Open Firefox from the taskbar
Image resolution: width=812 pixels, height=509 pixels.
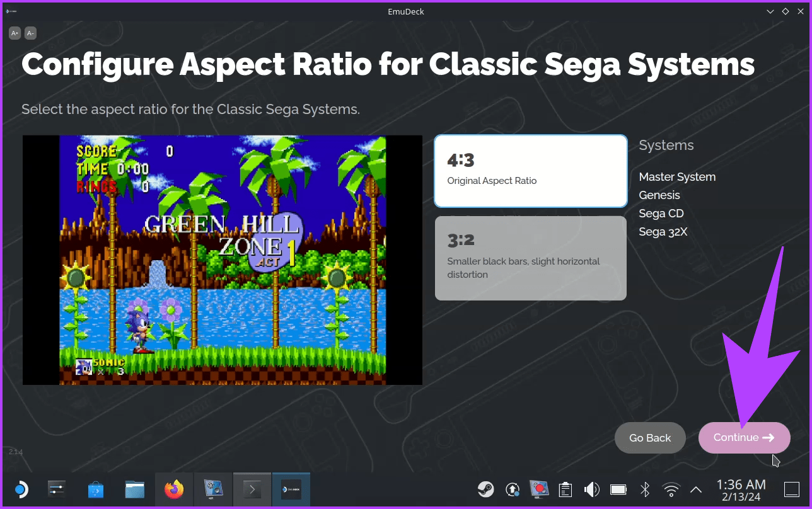click(x=173, y=489)
